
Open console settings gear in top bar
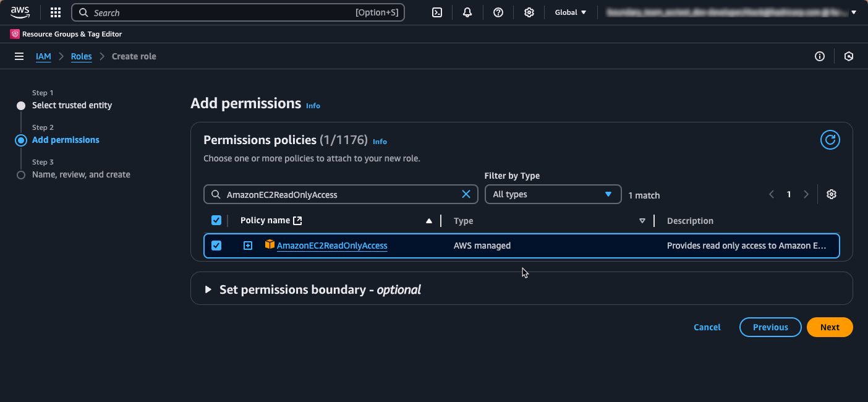529,12
